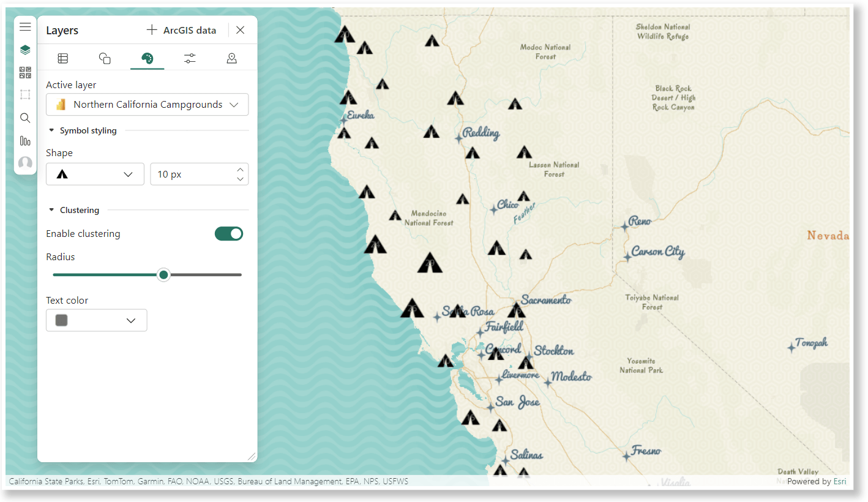
Task: Switch to the data table tab
Action: [x=63, y=58]
